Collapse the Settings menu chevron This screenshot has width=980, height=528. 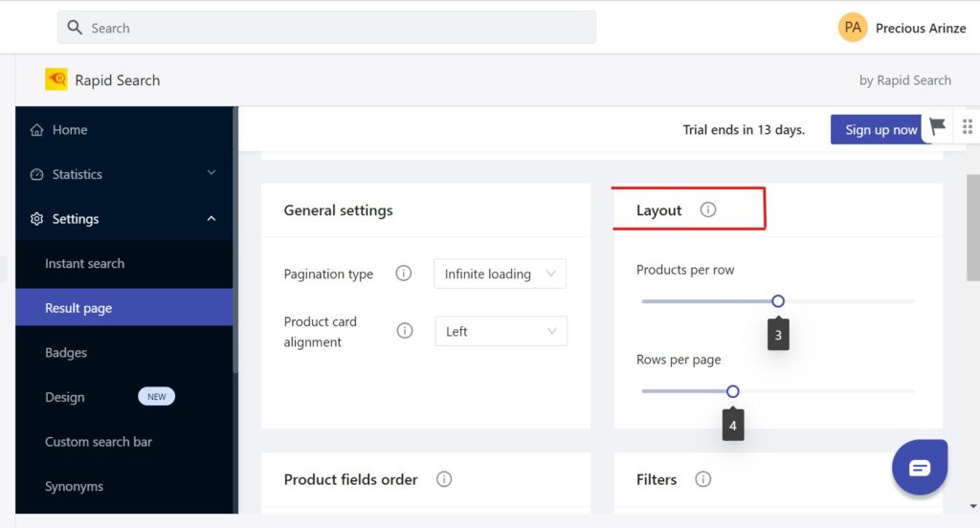coord(212,219)
